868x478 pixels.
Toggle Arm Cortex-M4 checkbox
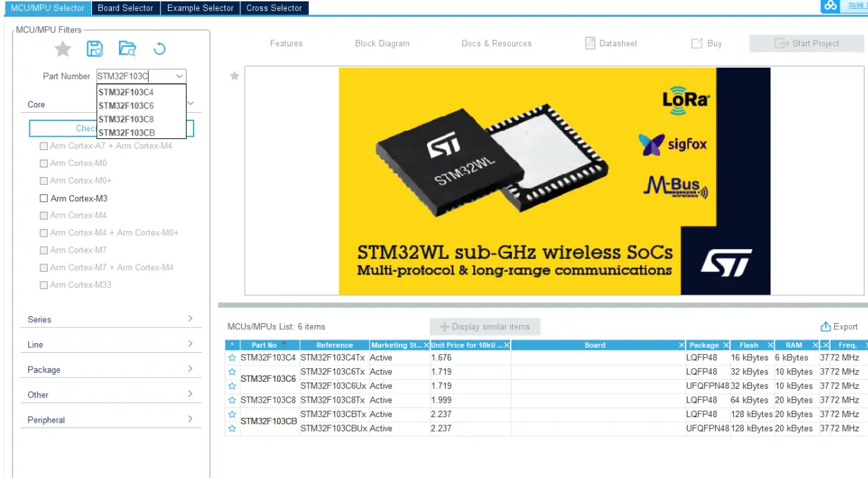(x=44, y=216)
